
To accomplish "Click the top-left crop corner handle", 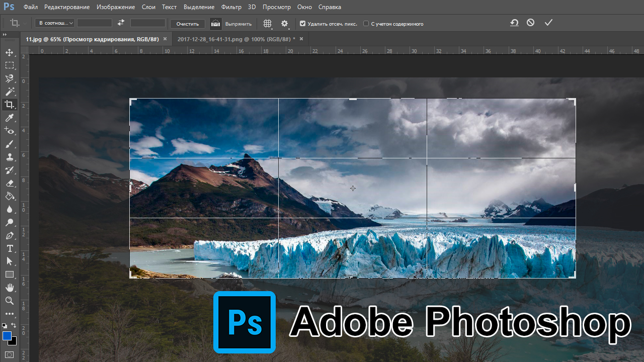I will pyautogui.click(x=132, y=101).
